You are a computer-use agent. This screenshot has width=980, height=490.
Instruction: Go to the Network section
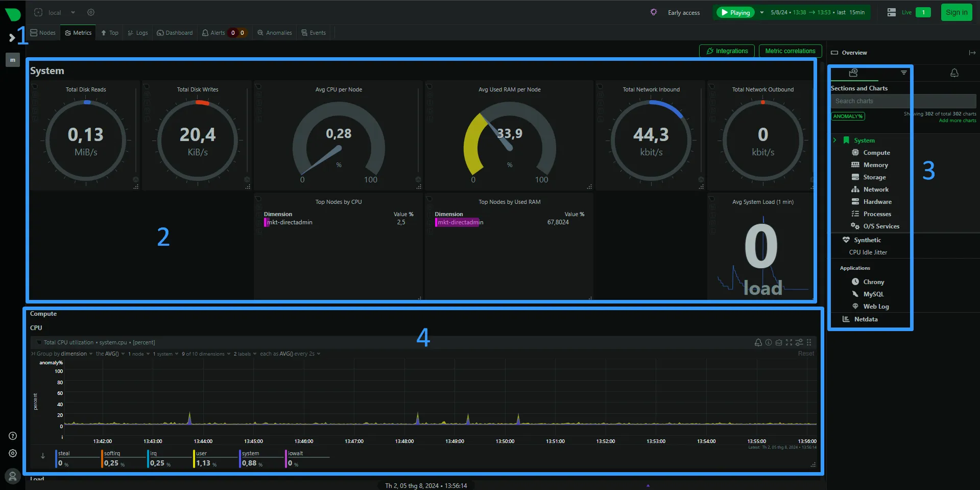pyautogui.click(x=876, y=190)
